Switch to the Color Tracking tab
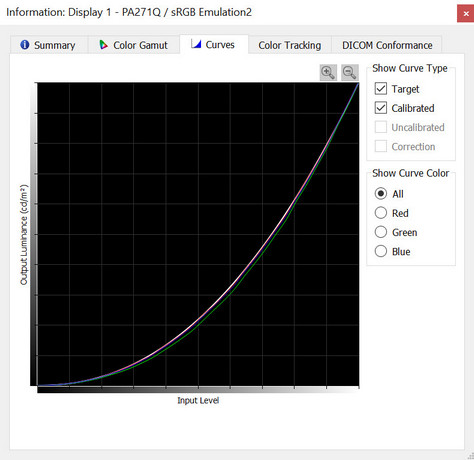Image resolution: width=474 pixels, height=460 pixels. click(290, 45)
